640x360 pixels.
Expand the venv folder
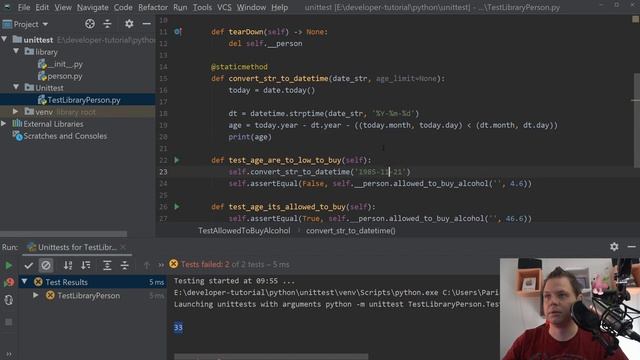16,111
